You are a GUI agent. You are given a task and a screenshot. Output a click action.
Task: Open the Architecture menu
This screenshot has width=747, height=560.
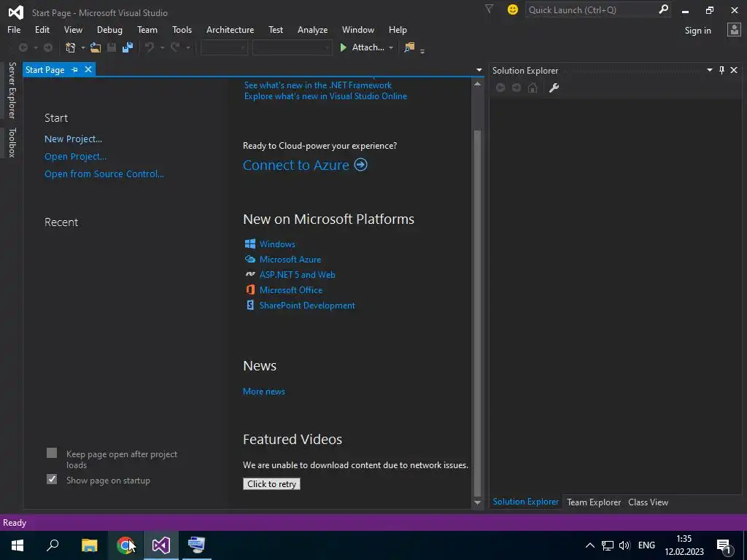coord(230,29)
